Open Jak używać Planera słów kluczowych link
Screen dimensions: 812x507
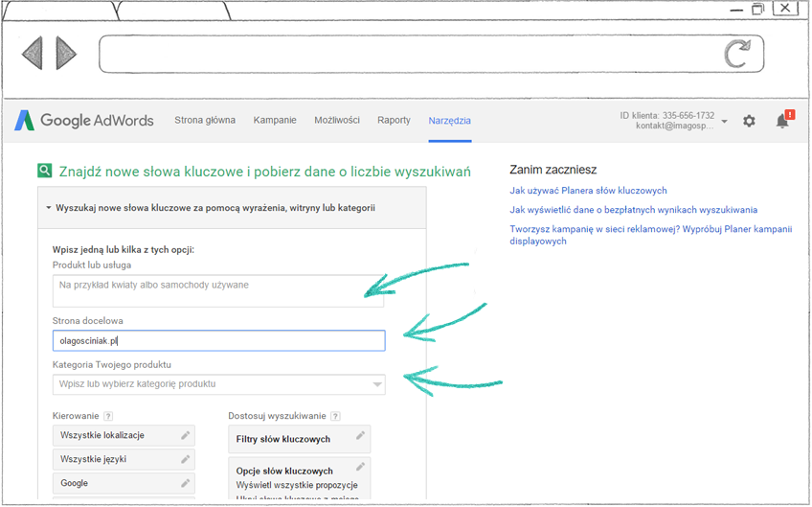(588, 191)
